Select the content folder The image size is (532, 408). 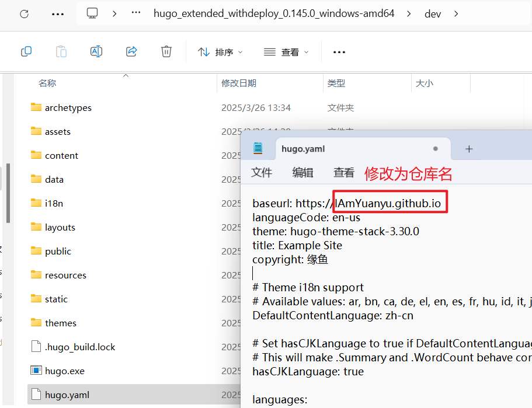coord(61,155)
